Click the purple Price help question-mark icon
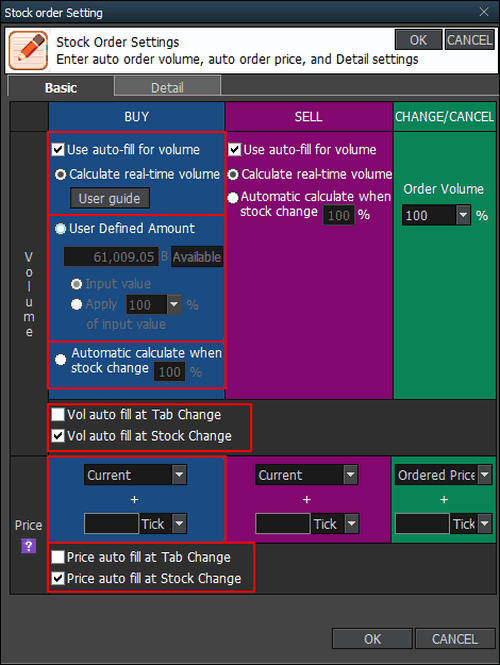This screenshot has width=500, height=665. pos(28,546)
